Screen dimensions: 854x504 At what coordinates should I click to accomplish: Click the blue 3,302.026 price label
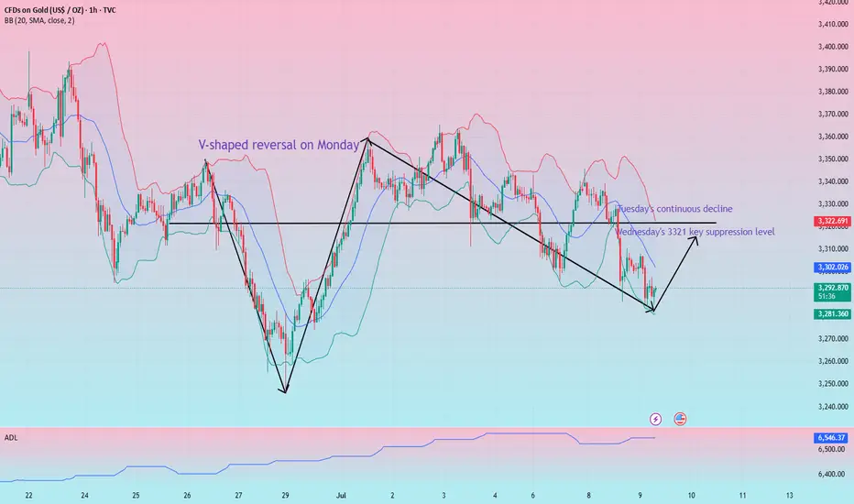point(833,267)
